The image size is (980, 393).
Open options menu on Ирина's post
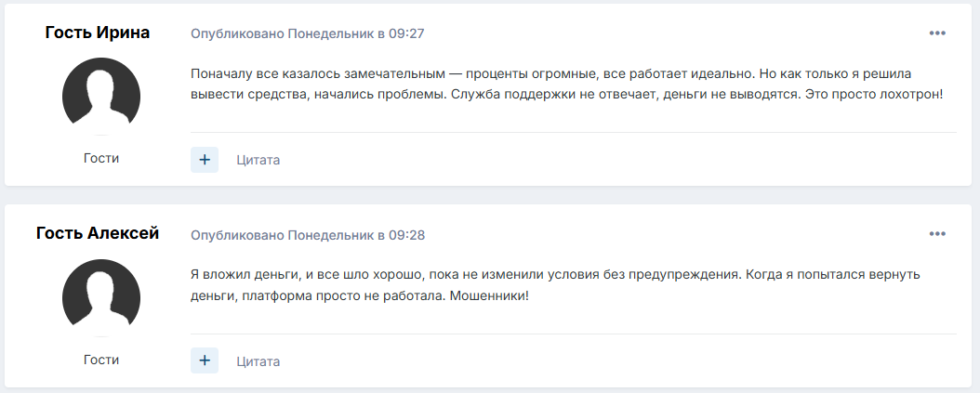tap(936, 33)
